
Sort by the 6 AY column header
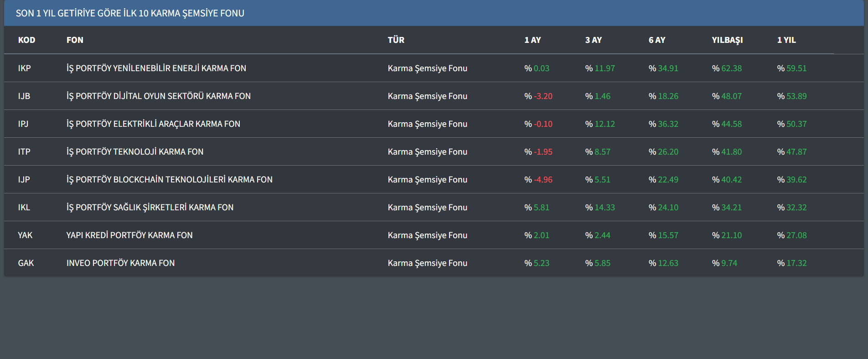click(656, 40)
